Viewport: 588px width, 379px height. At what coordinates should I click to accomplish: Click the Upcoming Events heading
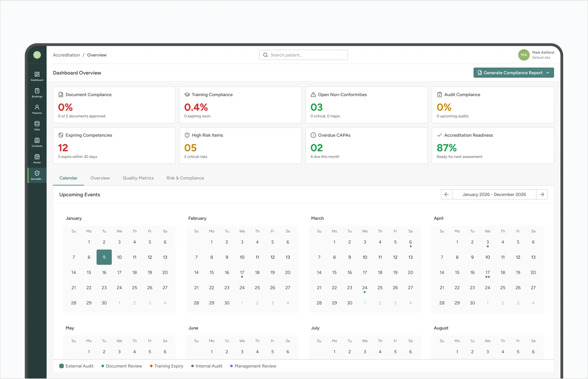[x=80, y=194]
